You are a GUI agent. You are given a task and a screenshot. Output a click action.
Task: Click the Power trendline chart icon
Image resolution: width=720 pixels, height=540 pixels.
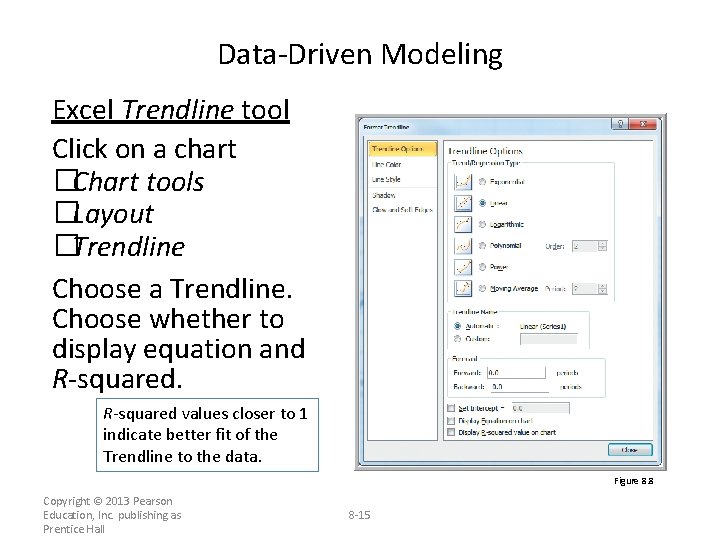tap(463, 267)
